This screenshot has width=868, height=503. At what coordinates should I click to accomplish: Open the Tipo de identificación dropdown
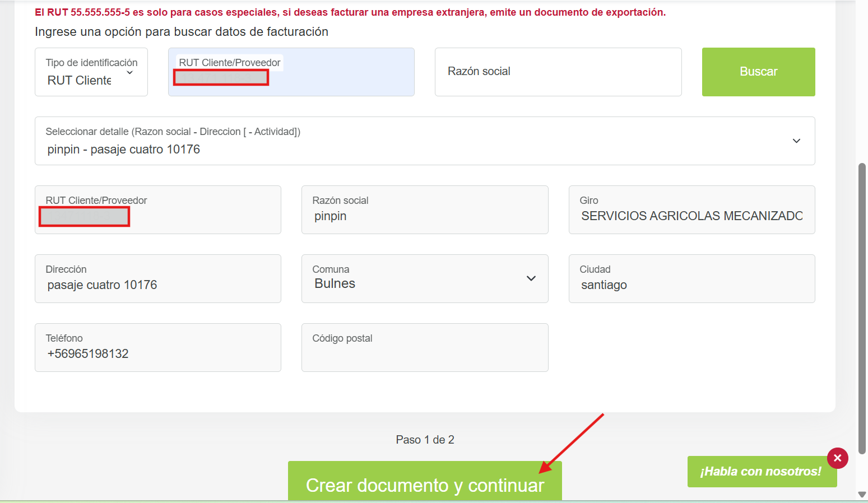click(91, 72)
